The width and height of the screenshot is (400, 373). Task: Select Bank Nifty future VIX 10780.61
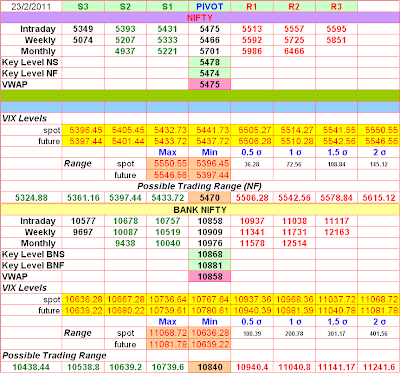tap(210, 310)
